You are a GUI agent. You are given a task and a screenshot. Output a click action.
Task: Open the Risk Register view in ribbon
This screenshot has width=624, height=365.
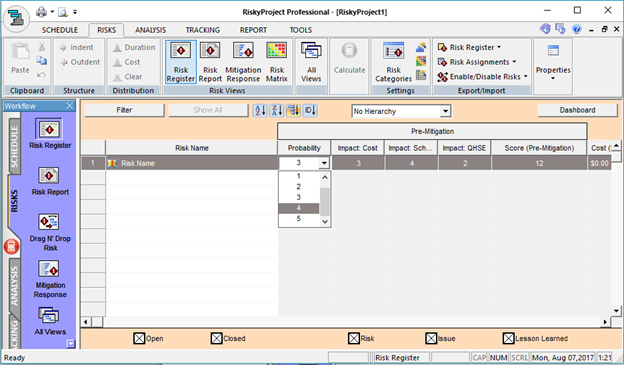click(x=181, y=62)
